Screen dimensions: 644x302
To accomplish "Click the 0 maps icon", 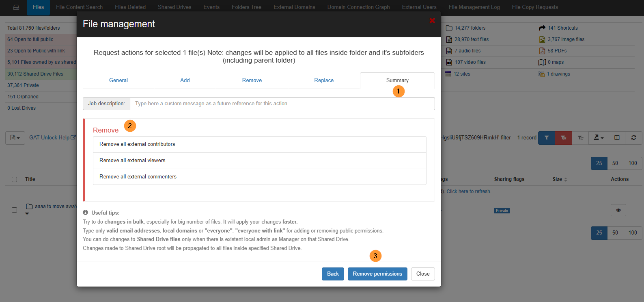I will click(x=542, y=62).
